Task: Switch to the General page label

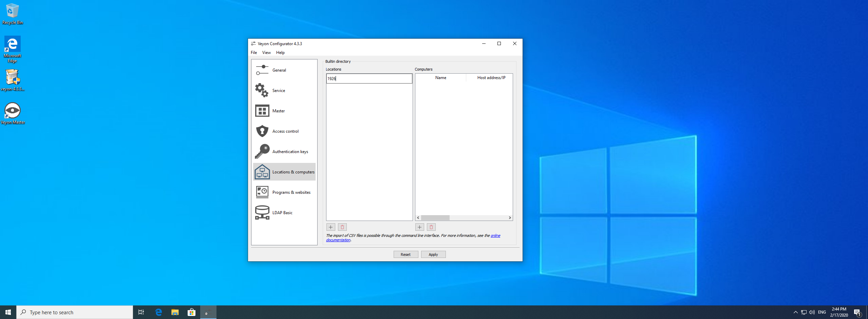Action: pos(279,70)
